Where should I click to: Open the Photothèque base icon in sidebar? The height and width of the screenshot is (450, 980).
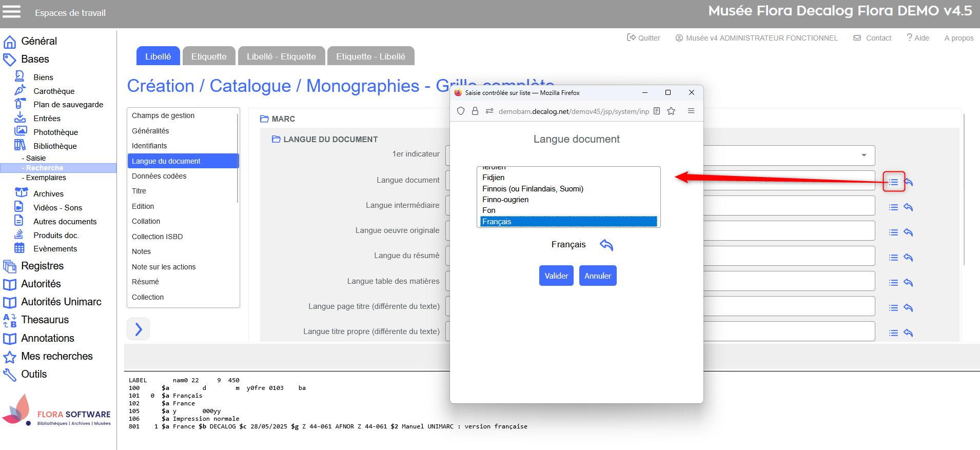pos(21,132)
